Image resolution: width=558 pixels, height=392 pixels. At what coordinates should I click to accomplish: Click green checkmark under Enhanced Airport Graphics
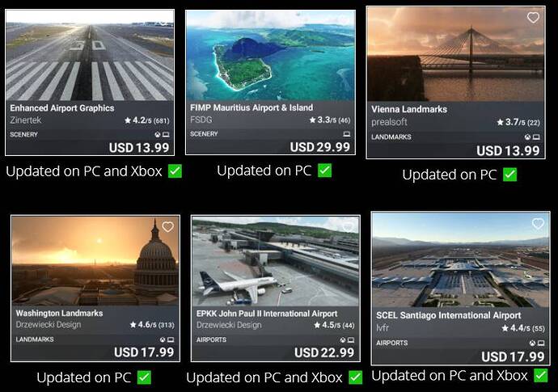coord(175,171)
